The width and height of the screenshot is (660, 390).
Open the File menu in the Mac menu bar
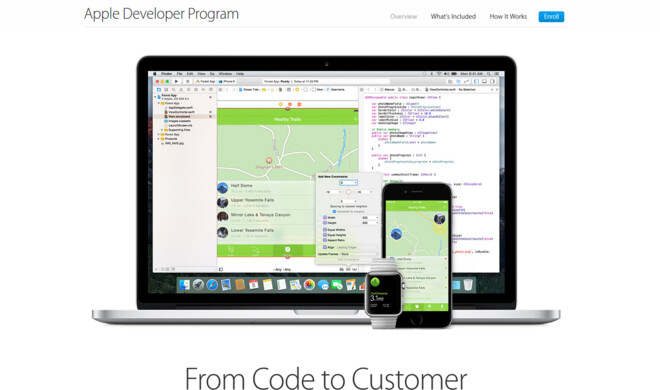[x=180, y=74]
